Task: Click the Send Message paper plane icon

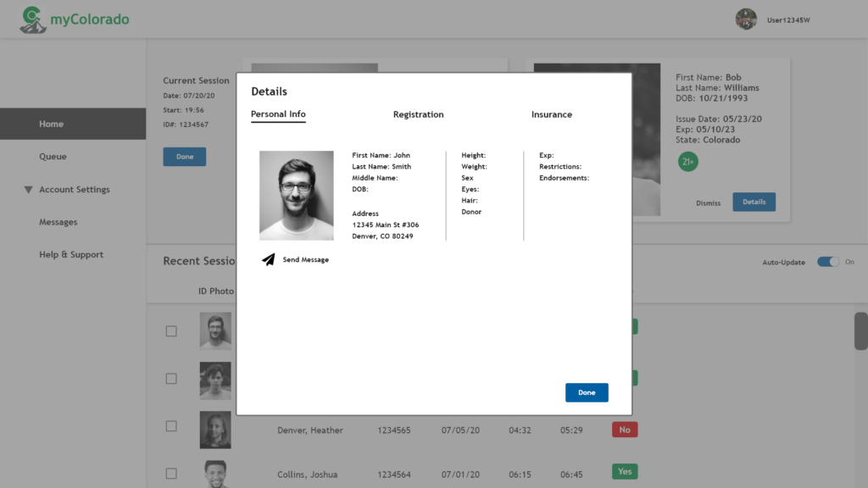Action: pyautogui.click(x=269, y=259)
